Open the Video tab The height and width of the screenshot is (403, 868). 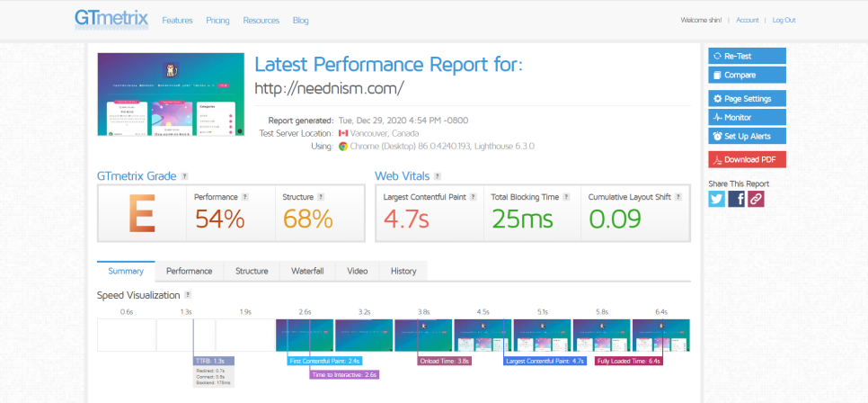tap(358, 271)
